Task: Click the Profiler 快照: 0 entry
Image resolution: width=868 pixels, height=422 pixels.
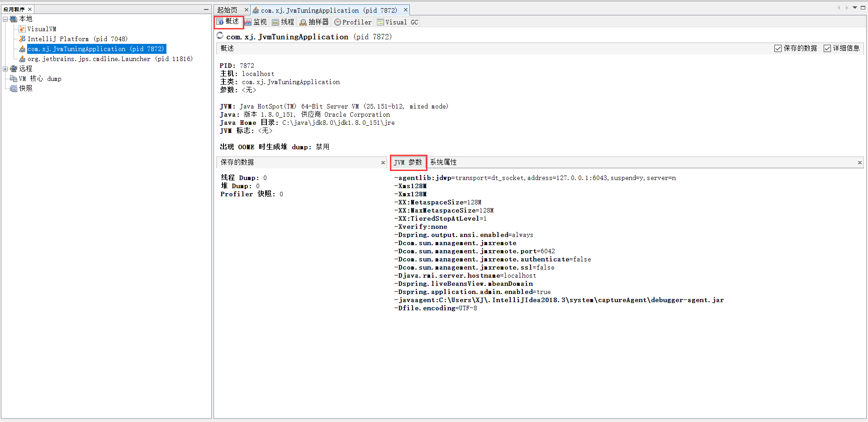Action: click(x=252, y=194)
